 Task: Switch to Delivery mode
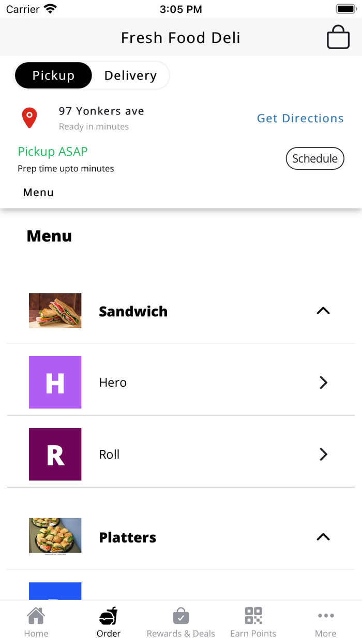click(130, 75)
